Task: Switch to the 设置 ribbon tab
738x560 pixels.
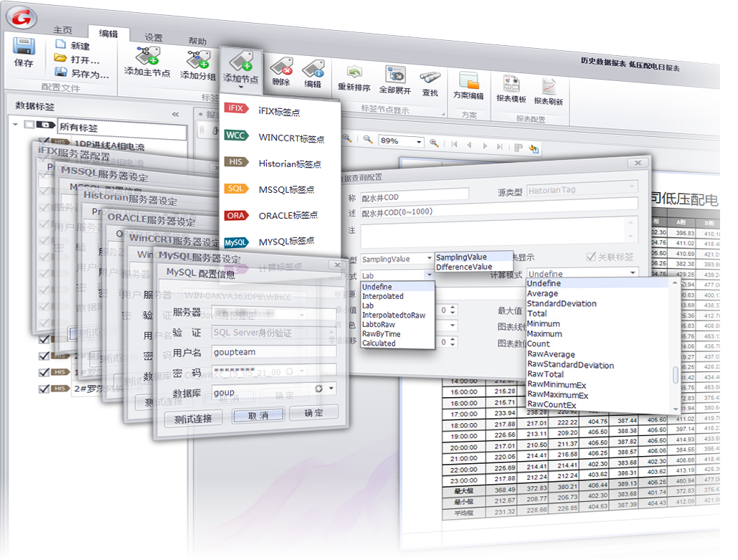Action: click(x=153, y=37)
